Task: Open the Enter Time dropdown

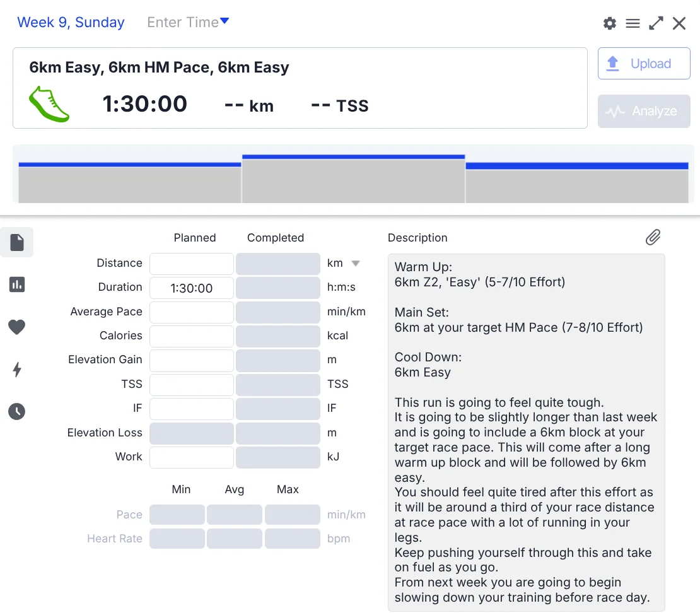Action: tap(188, 23)
